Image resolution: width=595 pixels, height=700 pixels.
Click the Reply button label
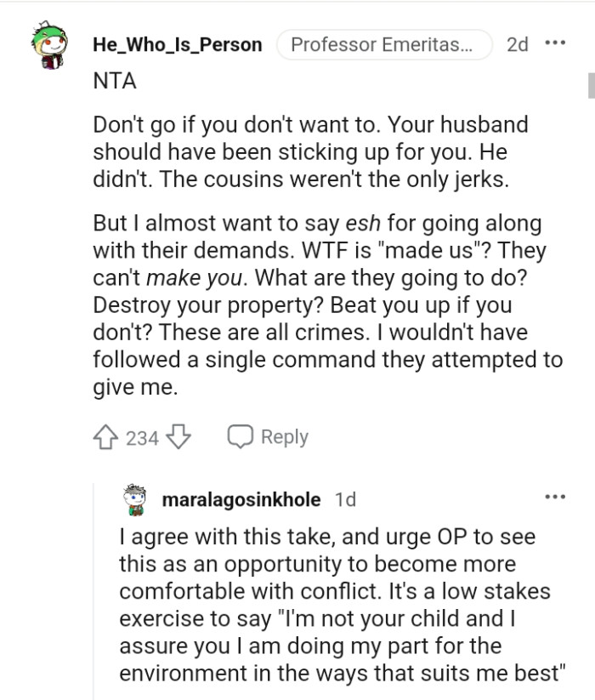click(284, 436)
